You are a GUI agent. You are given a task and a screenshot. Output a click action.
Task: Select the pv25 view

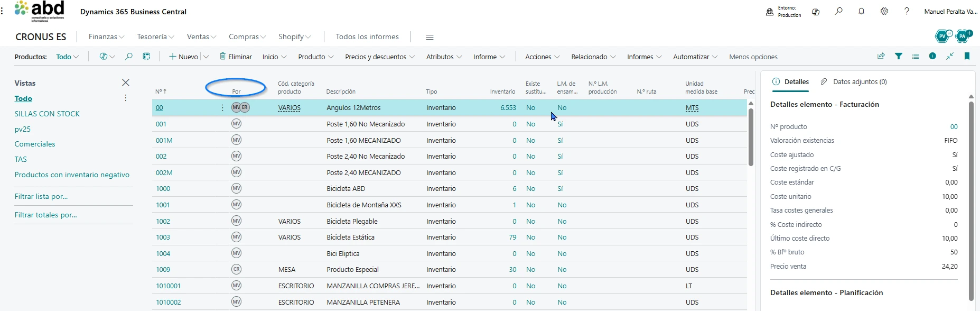point(23,129)
